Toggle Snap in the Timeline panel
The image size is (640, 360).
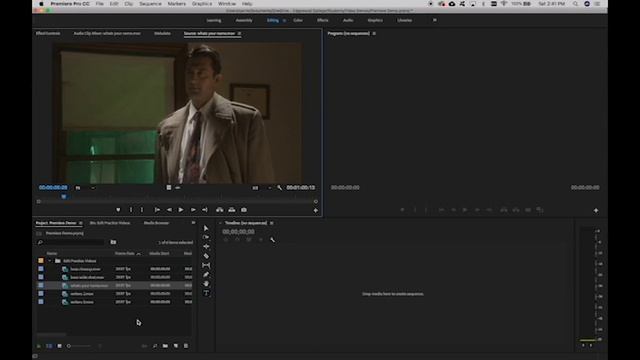click(x=238, y=240)
